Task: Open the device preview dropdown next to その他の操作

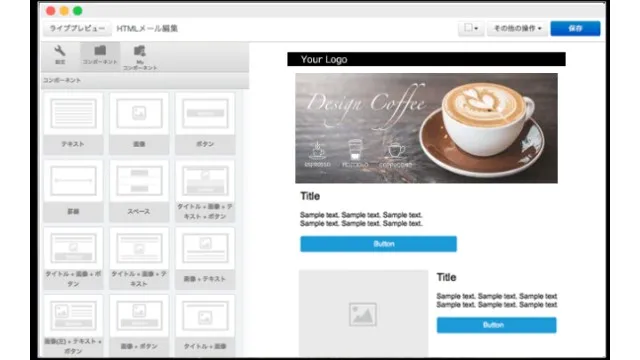Action: click(x=471, y=29)
